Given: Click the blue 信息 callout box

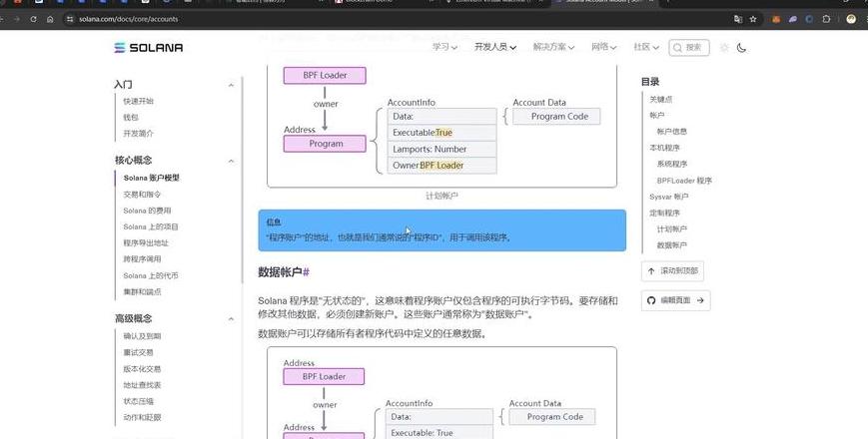Looking at the screenshot, I should [441, 230].
